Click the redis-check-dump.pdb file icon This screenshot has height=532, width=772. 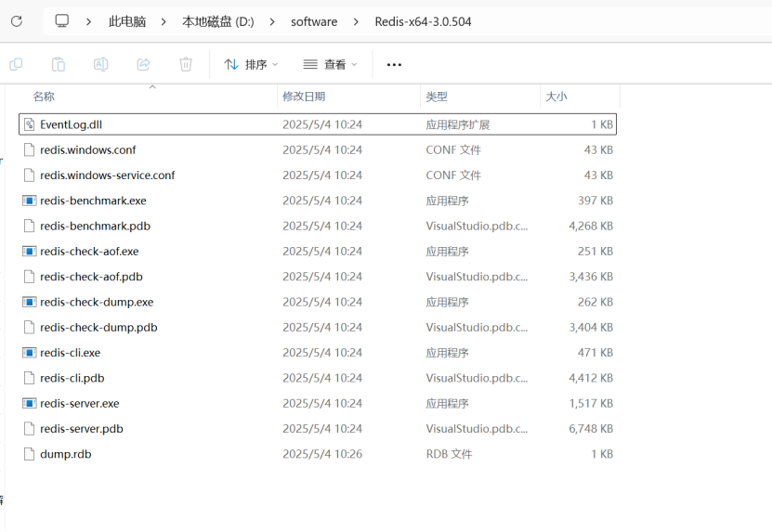30,327
